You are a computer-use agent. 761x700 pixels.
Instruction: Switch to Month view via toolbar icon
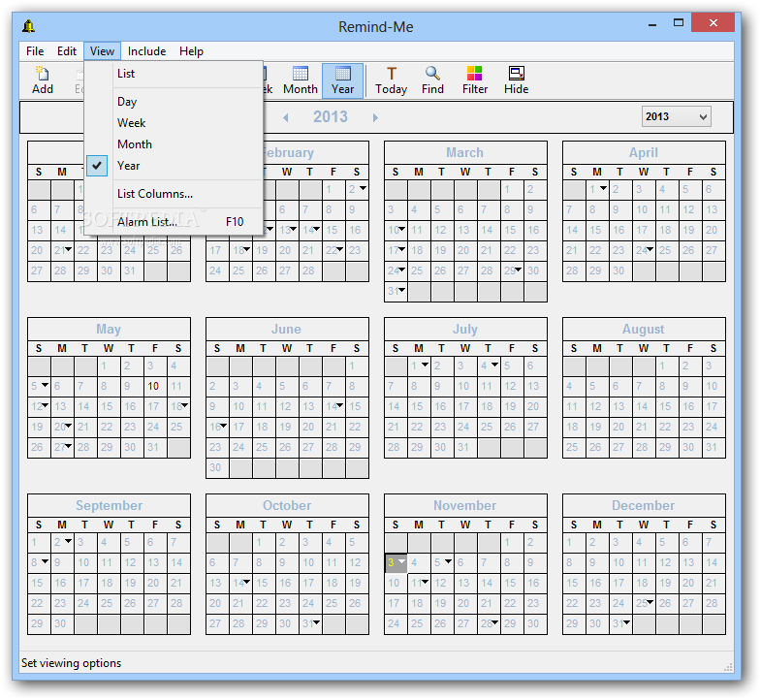click(x=300, y=80)
